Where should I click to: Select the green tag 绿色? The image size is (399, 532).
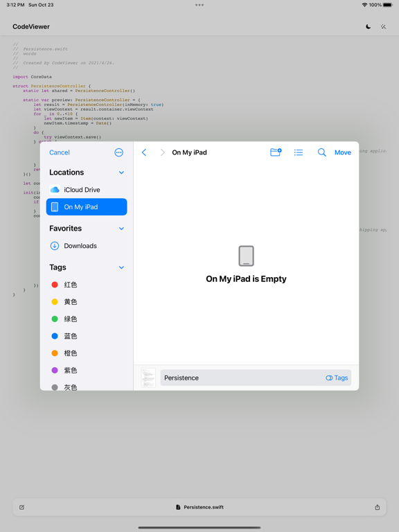(x=87, y=319)
